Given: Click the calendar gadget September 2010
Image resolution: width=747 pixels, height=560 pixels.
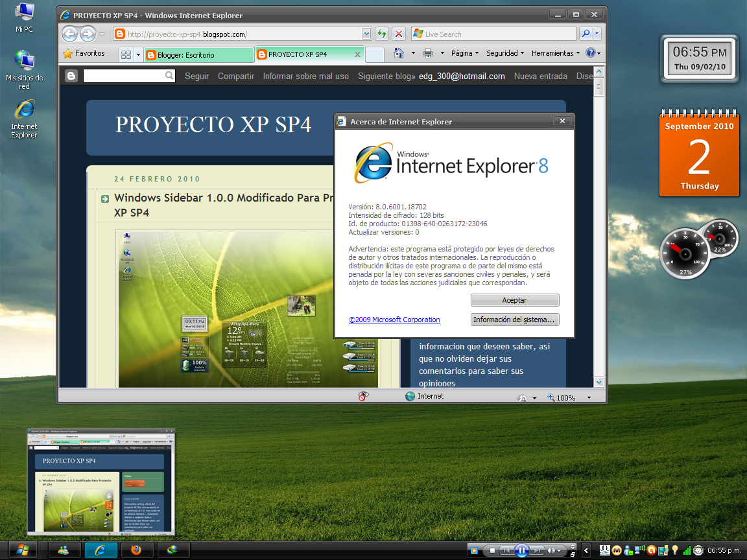Looking at the screenshot, I should click(699, 152).
